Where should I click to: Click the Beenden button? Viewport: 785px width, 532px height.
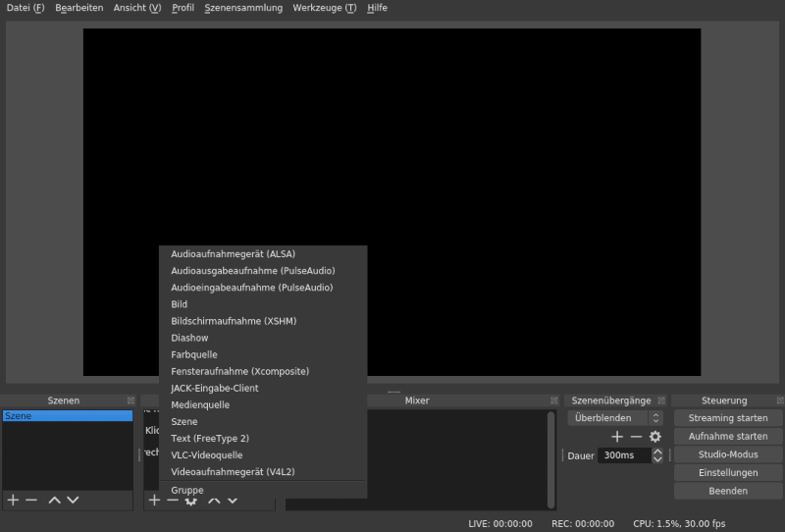728,491
